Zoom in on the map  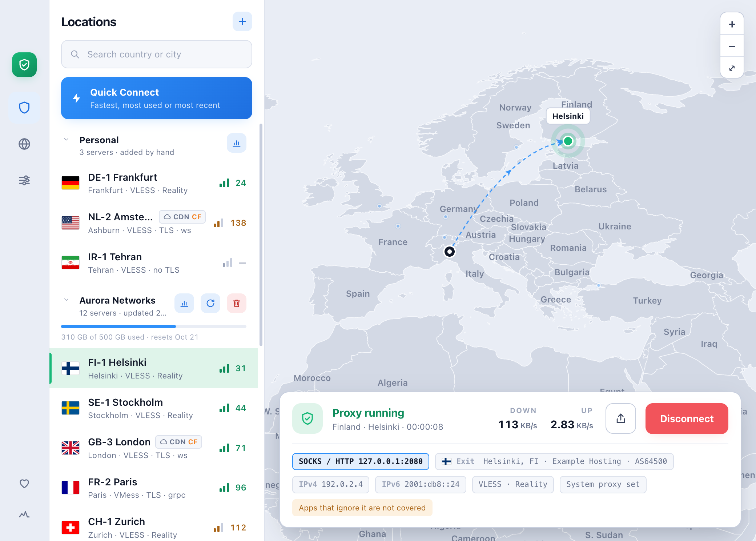pyautogui.click(x=732, y=24)
